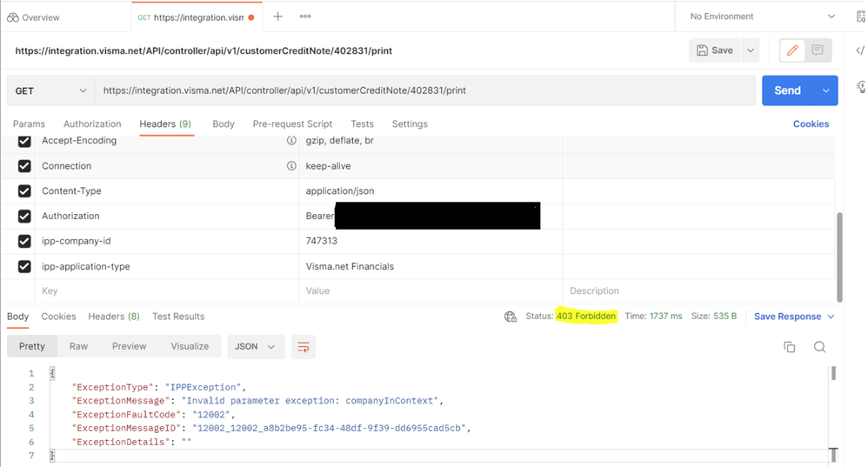Screen dimensions: 868x467
Task: Uncheck the ipp-company-id header checkbox
Action: pyautogui.click(x=24, y=241)
